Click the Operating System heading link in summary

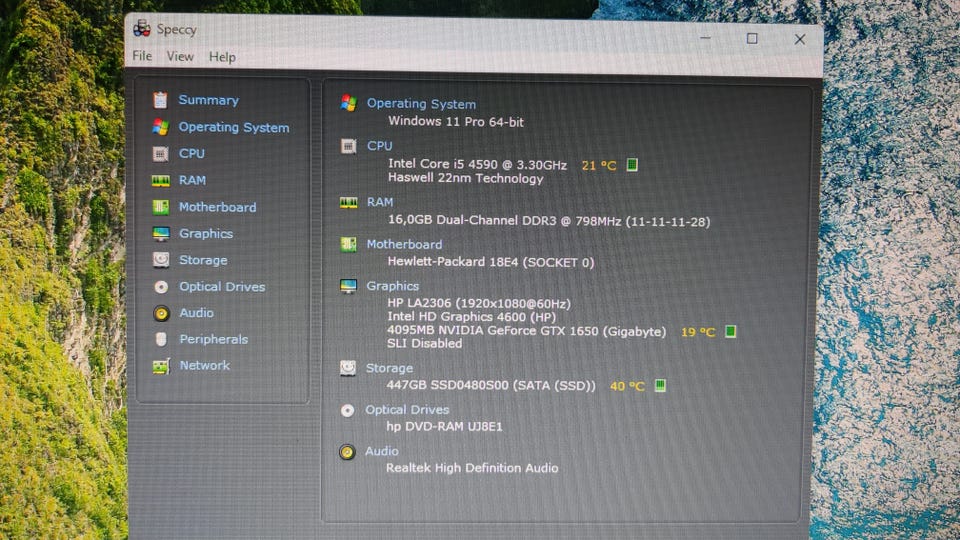click(421, 103)
